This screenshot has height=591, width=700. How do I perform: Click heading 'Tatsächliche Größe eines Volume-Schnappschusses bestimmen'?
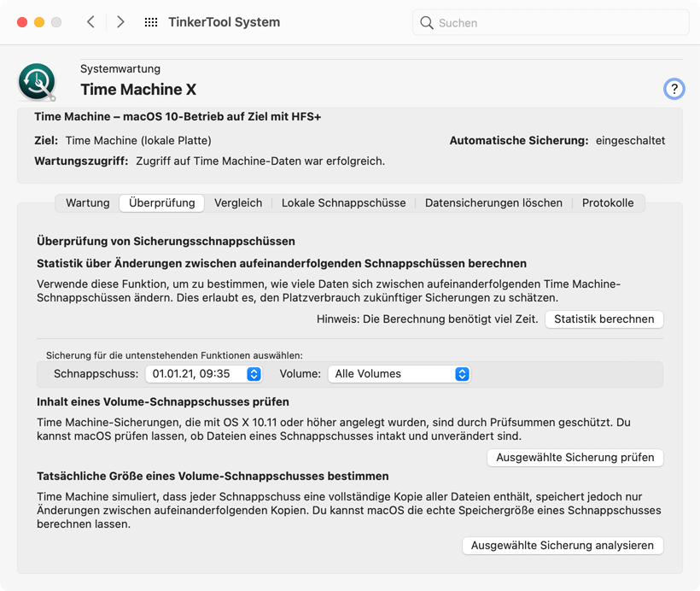213,477
